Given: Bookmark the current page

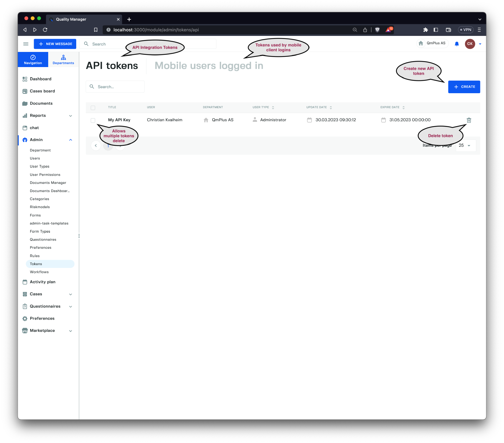Looking at the screenshot, I should point(96,30).
